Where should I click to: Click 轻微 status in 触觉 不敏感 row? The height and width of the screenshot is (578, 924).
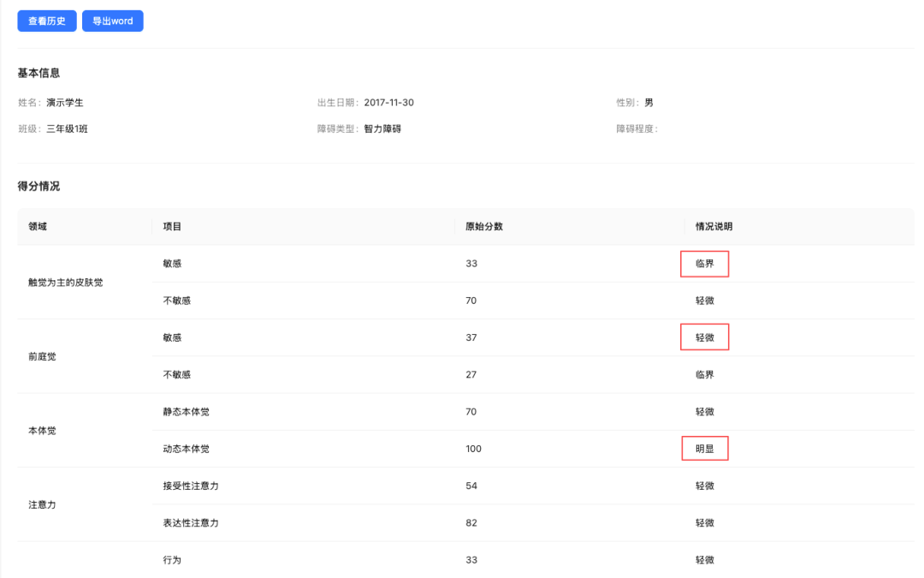pos(705,301)
